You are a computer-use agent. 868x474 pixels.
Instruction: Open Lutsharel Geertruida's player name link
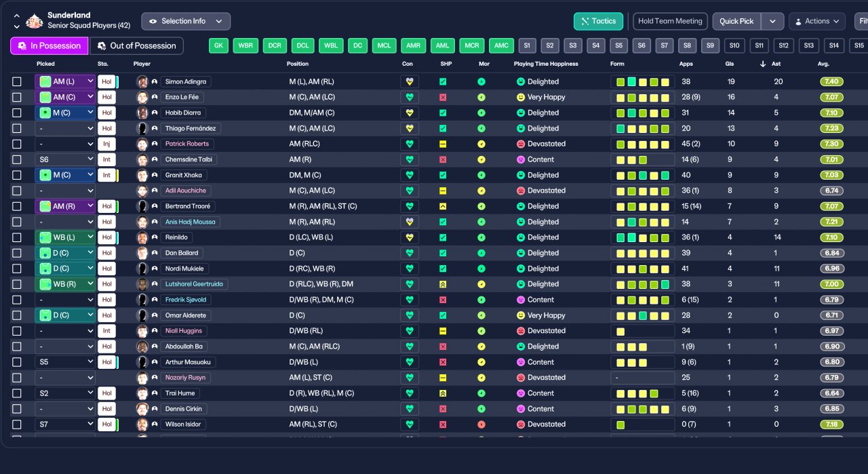point(193,284)
